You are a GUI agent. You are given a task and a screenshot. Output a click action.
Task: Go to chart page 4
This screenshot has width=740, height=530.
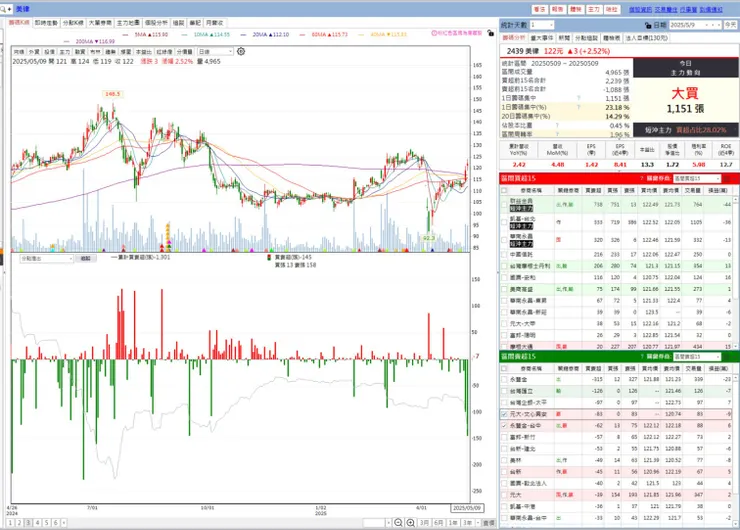pyautogui.click(x=37, y=522)
